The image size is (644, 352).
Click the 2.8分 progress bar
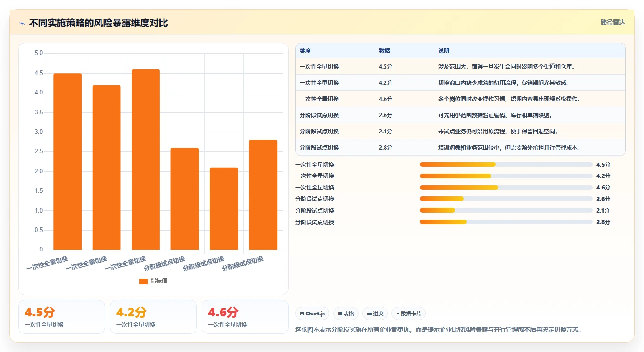click(506, 222)
